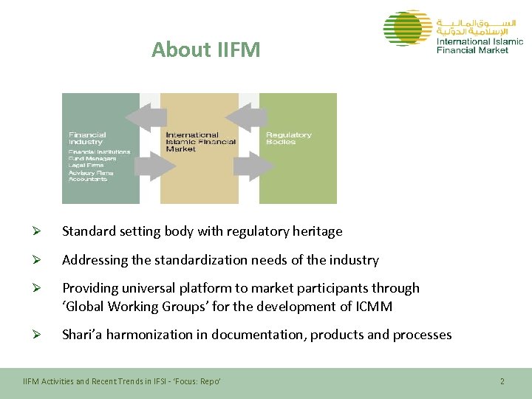Select the 'Regulatory Bodies' label
This screenshot has width=532, height=399.
tap(289, 138)
